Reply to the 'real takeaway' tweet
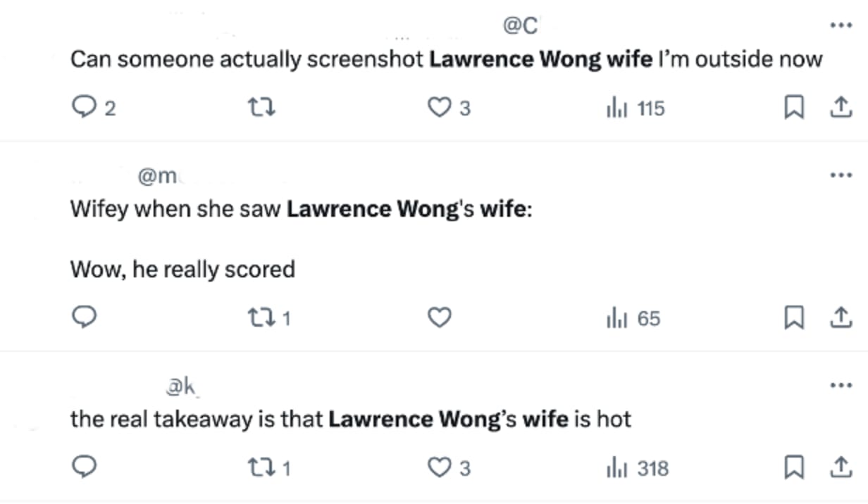Image resolution: width=868 pixels, height=504 pixels. click(x=84, y=467)
